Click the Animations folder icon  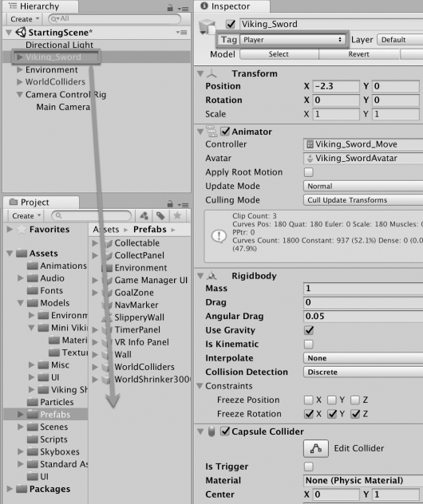pos(33,266)
